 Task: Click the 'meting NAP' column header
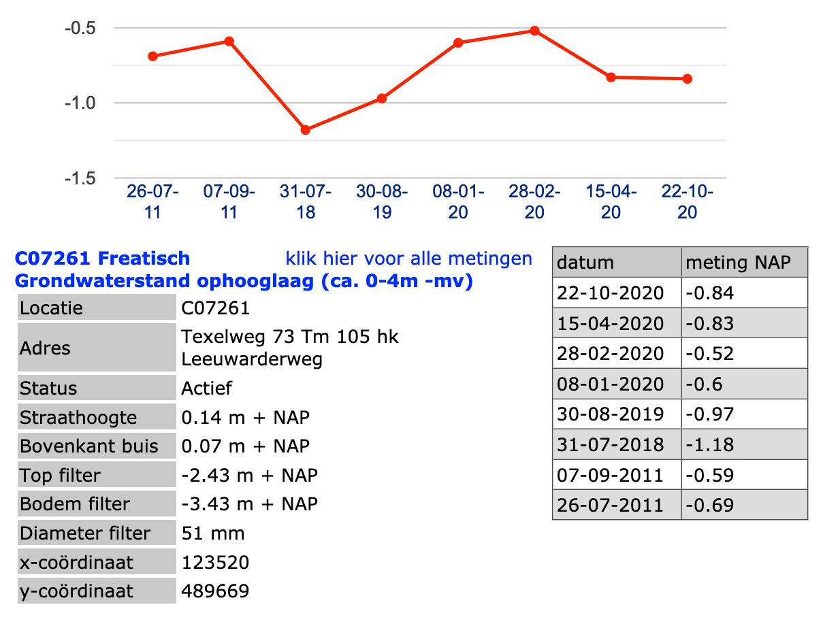pos(745,262)
